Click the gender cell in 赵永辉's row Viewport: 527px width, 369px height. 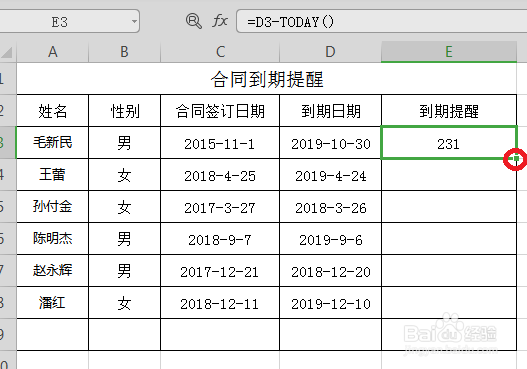click(125, 271)
